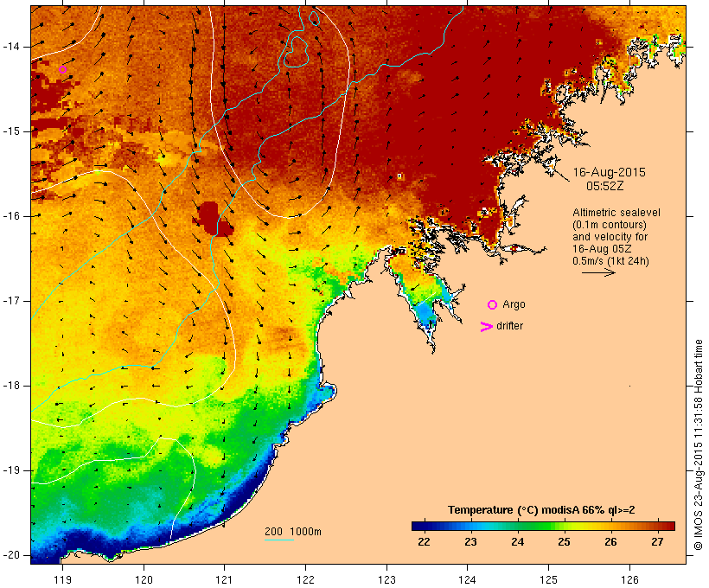Click the colorbar tick label 23

click(x=470, y=542)
